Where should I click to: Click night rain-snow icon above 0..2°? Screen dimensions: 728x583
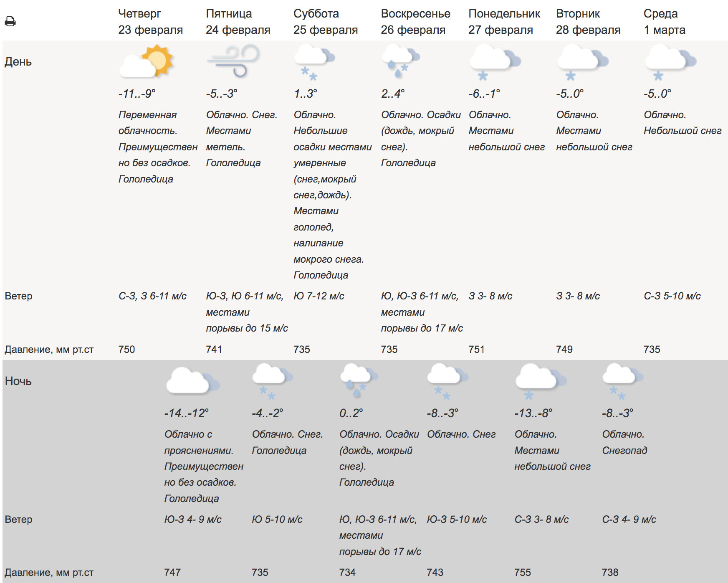click(359, 380)
